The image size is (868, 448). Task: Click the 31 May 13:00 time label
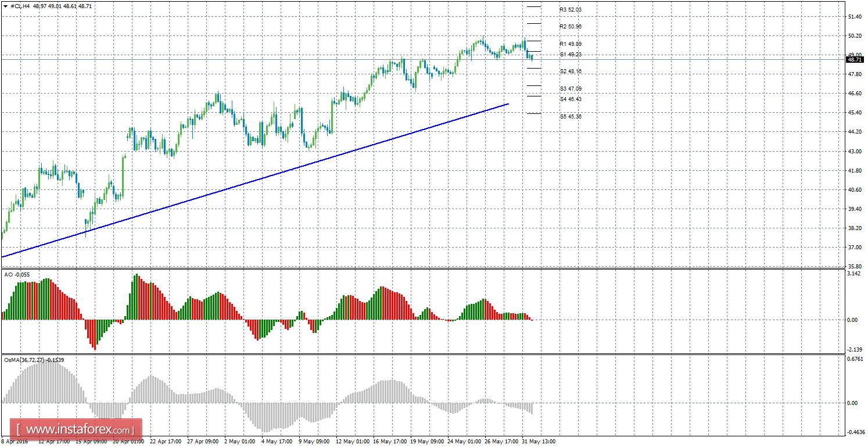(539, 442)
